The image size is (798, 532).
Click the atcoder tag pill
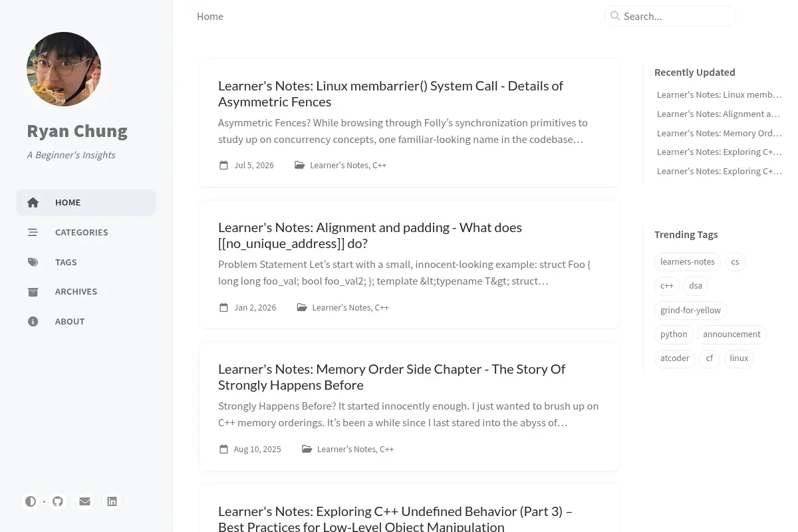674,358
